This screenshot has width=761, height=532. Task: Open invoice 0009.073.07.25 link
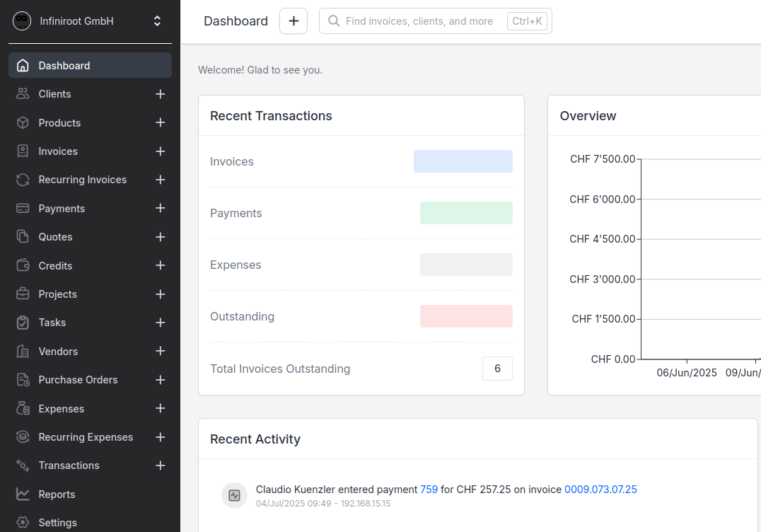click(601, 490)
